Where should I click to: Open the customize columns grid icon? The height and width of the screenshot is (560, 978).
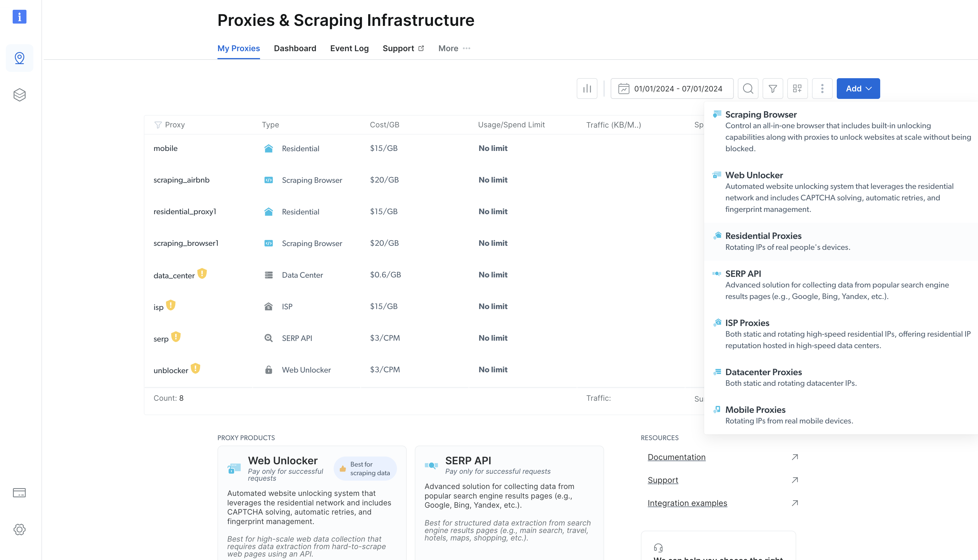click(797, 89)
